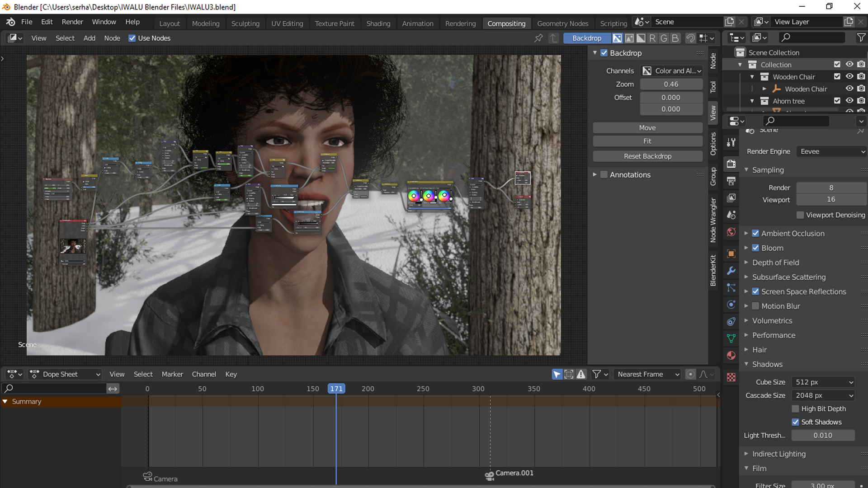Screen dimensions: 868x488
Task: Open the Particle properties tab icon
Action: coord(731,288)
